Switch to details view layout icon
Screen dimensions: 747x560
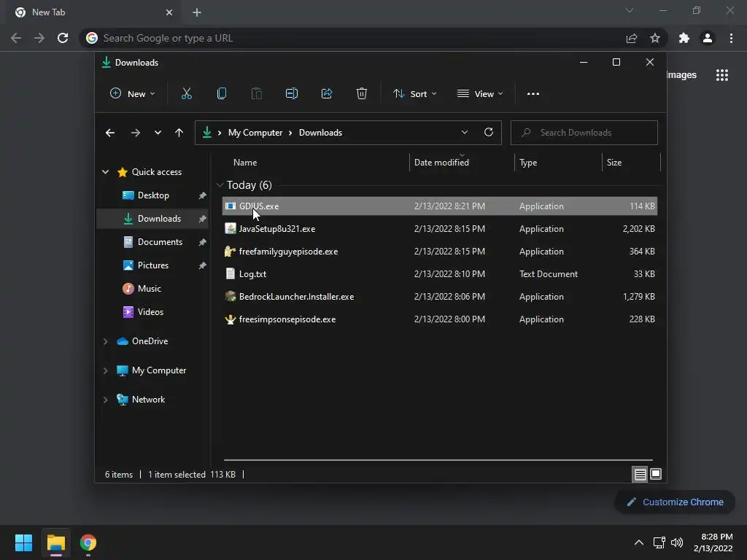tap(640, 474)
